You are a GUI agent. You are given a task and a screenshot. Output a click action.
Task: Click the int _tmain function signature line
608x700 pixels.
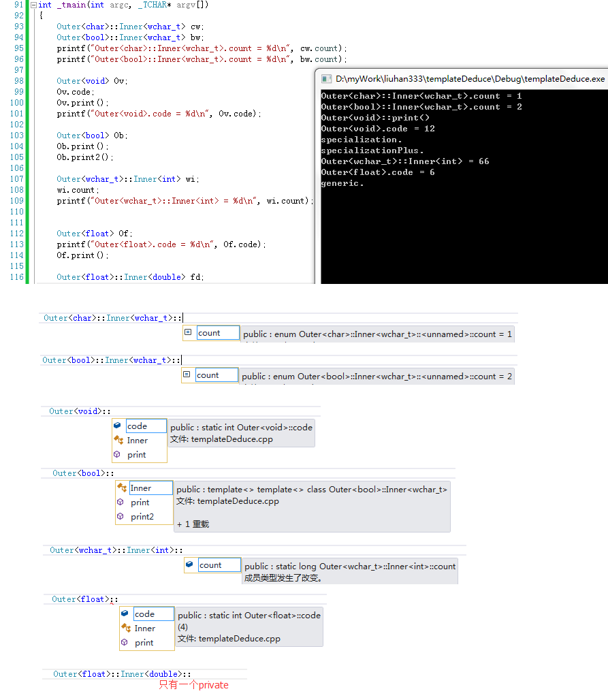tap(123, 5)
